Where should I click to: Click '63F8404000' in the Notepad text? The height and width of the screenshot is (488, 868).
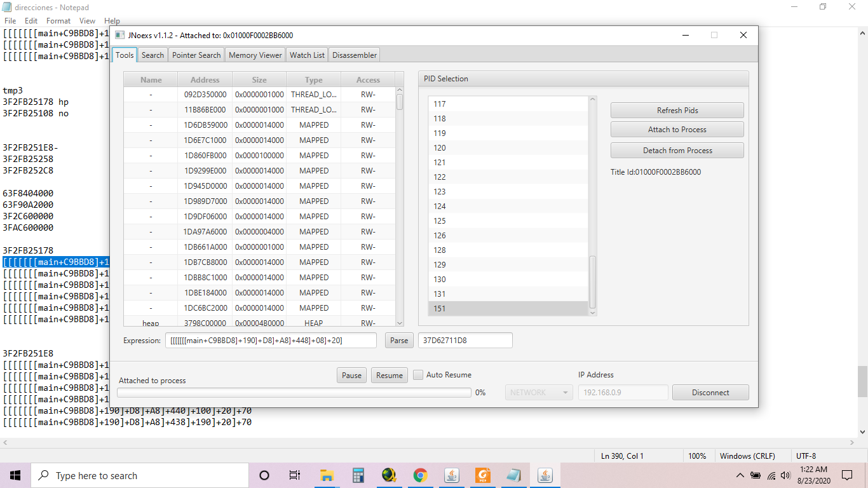pos(28,194)
